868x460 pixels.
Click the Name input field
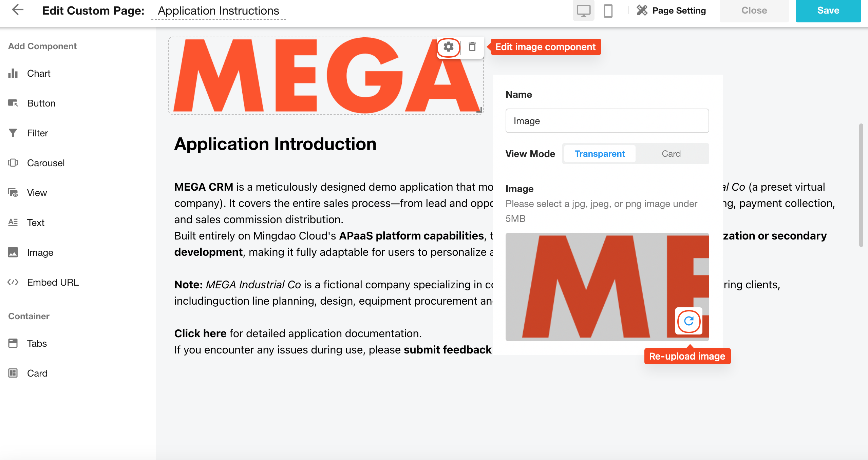point(607,121)
